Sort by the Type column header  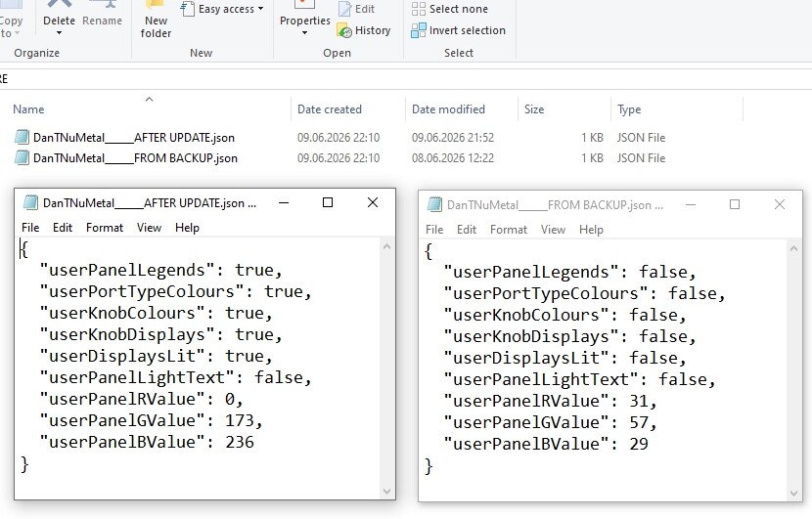629,109
